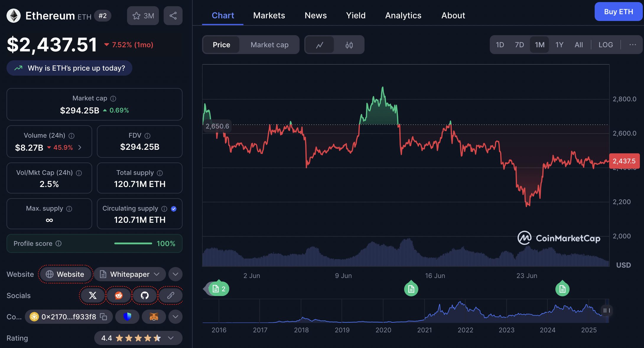Click the MetaMask fox icon
Viewport: 644px width, 348px height.
pos(154,317)
